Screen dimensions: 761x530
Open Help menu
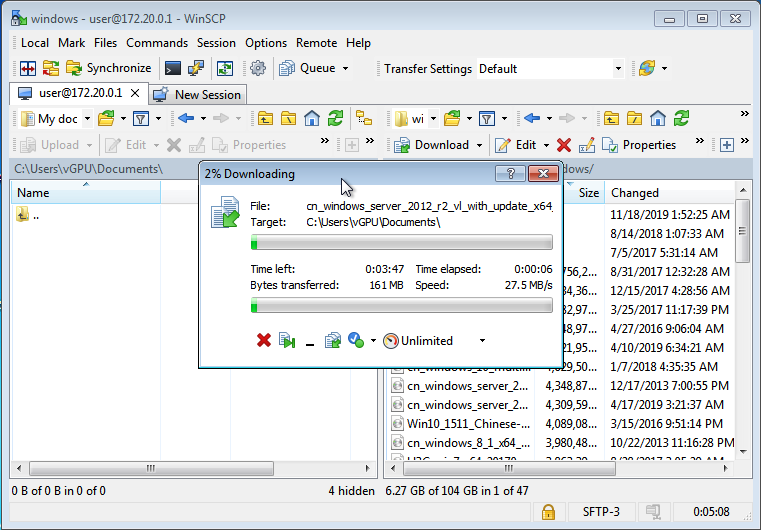tap(358, 43)
